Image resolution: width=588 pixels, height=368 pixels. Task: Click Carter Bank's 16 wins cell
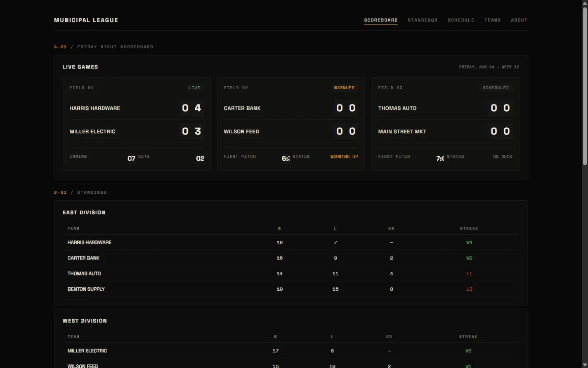280,258
